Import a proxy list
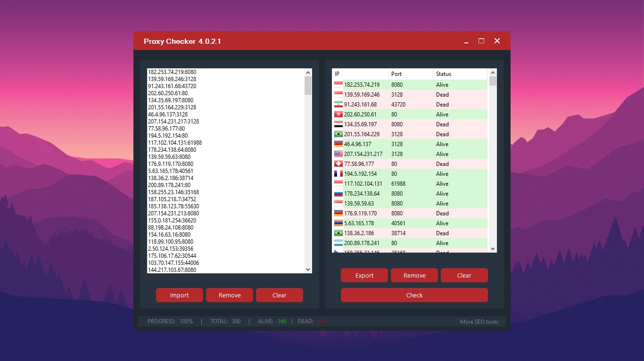644x361 pixels. click(179, 295)
